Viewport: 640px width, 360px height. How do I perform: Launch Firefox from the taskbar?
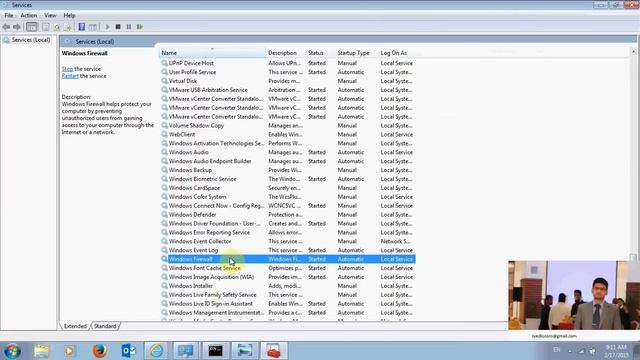point(99,351)
